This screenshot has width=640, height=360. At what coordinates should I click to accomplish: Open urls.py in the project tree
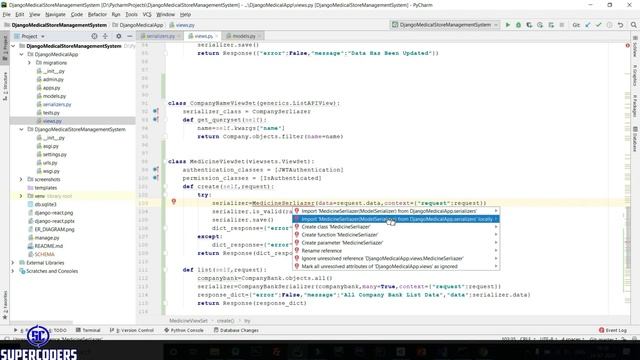point(47,163)
